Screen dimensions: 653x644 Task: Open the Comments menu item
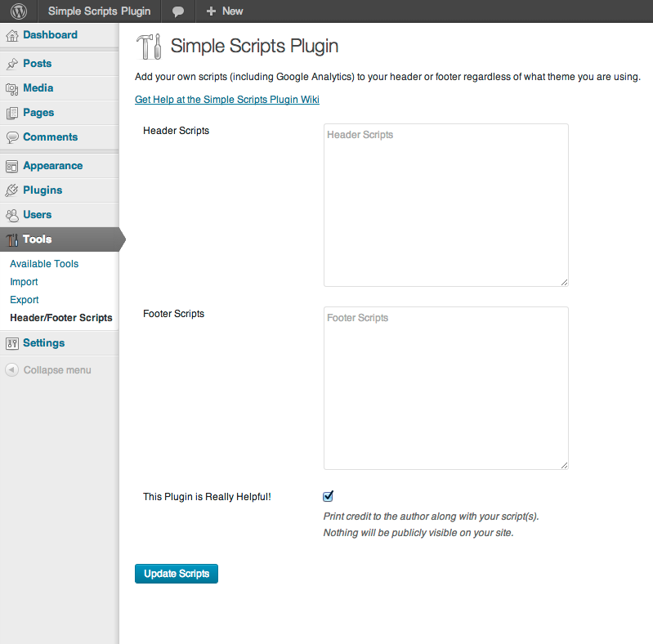pos(50,137)
